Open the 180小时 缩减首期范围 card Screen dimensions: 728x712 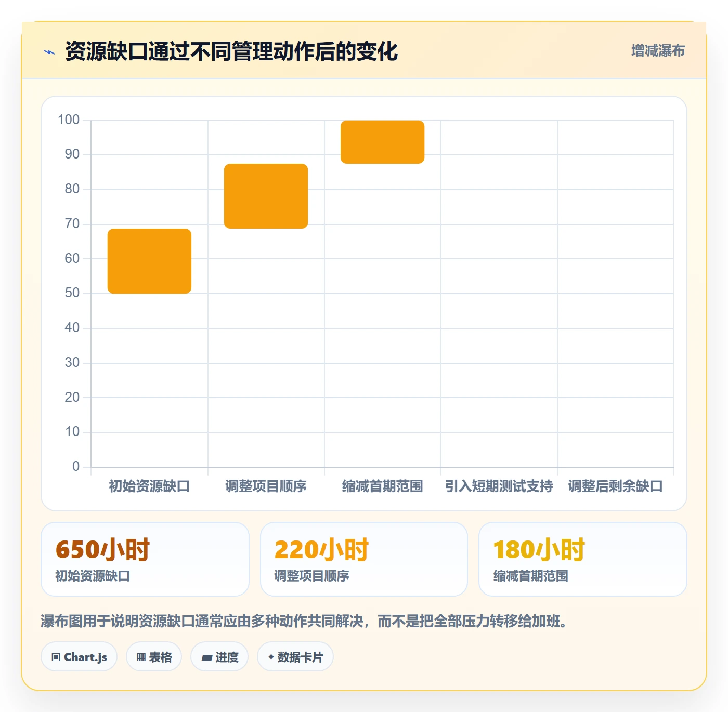coord(583,559)
